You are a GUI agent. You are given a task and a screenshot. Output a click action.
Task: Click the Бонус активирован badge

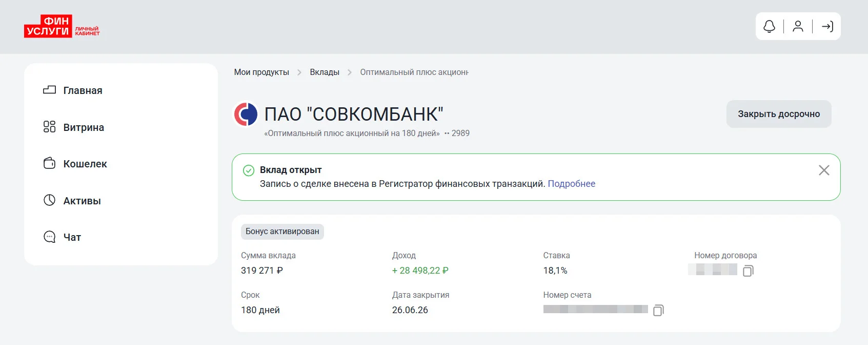point(282,232)
